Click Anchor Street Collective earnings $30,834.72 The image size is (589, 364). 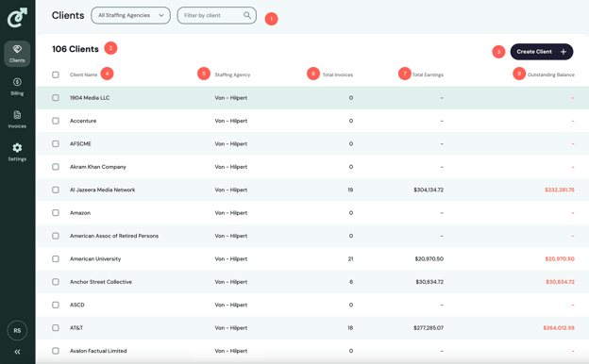(x=429, y=282)
